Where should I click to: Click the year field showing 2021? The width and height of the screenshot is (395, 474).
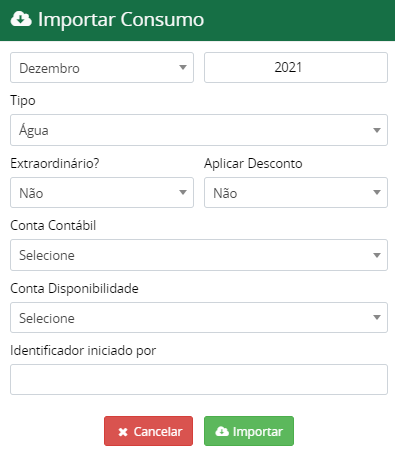pos(296,68)
